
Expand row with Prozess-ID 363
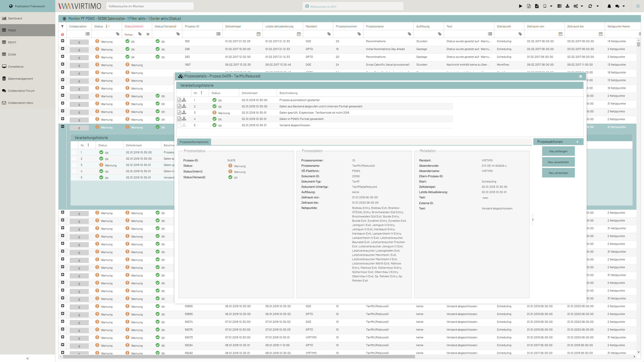click(62, 41)
